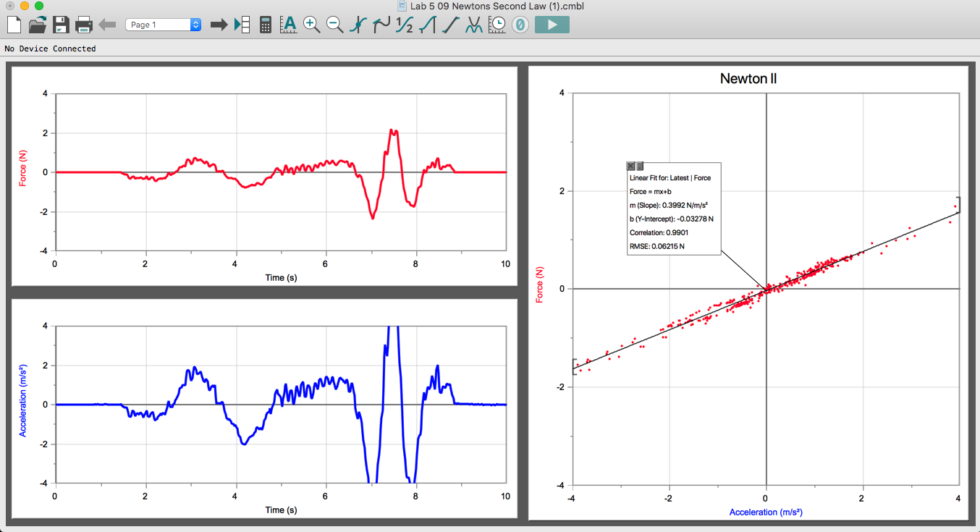This screenshot has height=532, width=980.
Task: Minimize the Linear Fit info box
Action: pos(640,166)
